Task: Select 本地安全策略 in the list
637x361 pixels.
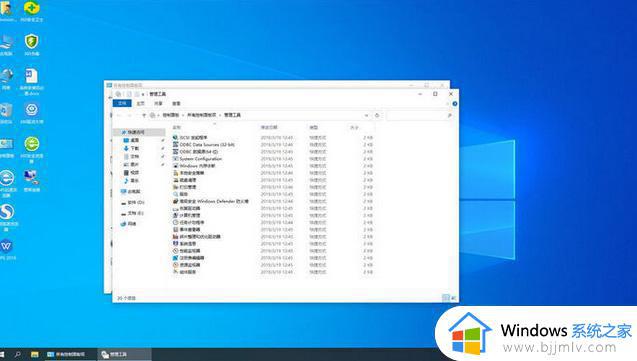Action: [189, 173]
